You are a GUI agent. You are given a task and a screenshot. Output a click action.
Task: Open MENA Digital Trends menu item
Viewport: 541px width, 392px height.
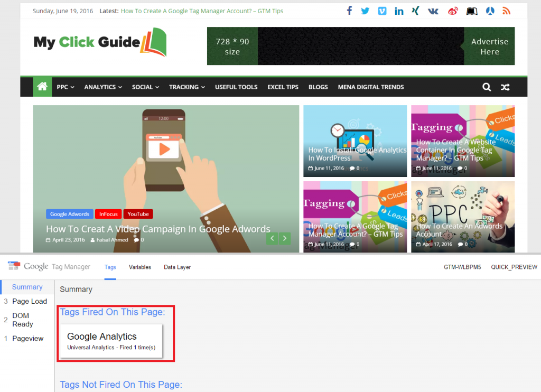[371, 87]
